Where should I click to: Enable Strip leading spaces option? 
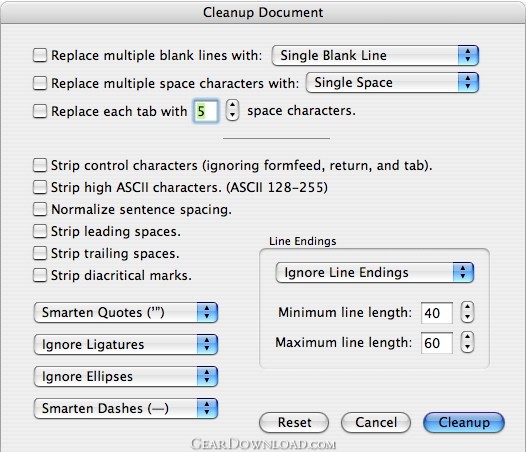40,232
